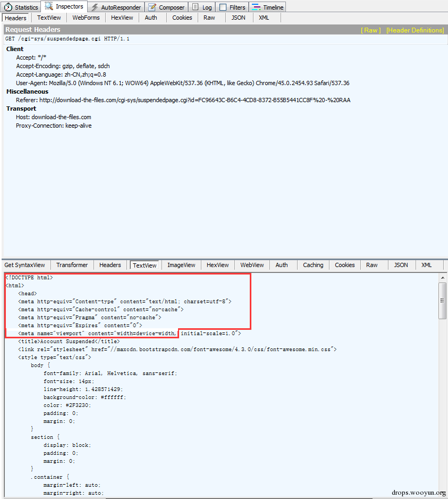Open the response Headers tab

110,265
